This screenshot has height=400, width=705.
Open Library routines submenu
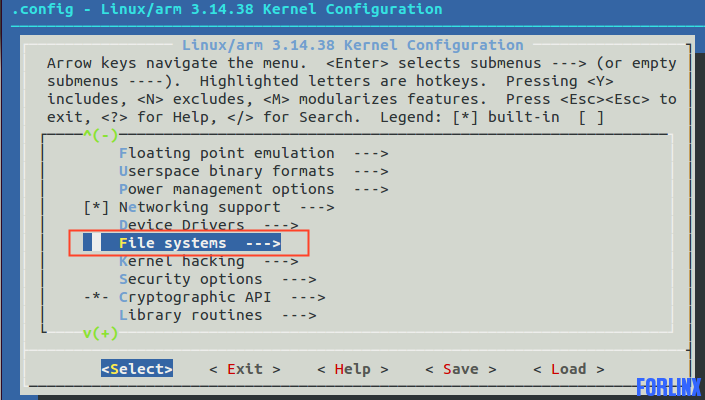tap(218, 315)
